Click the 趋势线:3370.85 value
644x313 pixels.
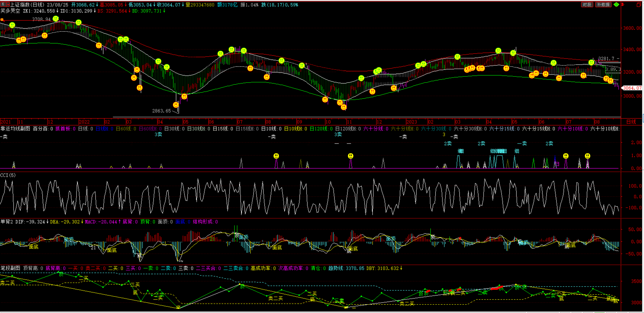[346, 268]
